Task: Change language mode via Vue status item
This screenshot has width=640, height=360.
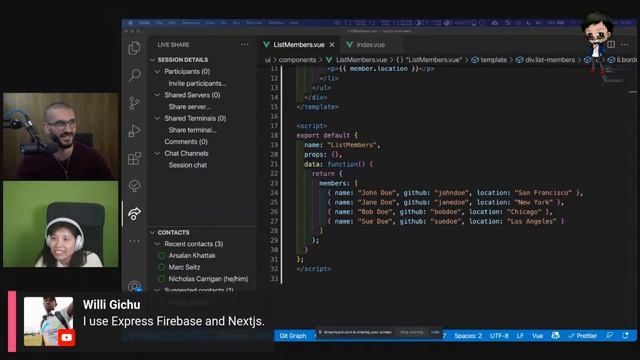Action: click(537, 336)
